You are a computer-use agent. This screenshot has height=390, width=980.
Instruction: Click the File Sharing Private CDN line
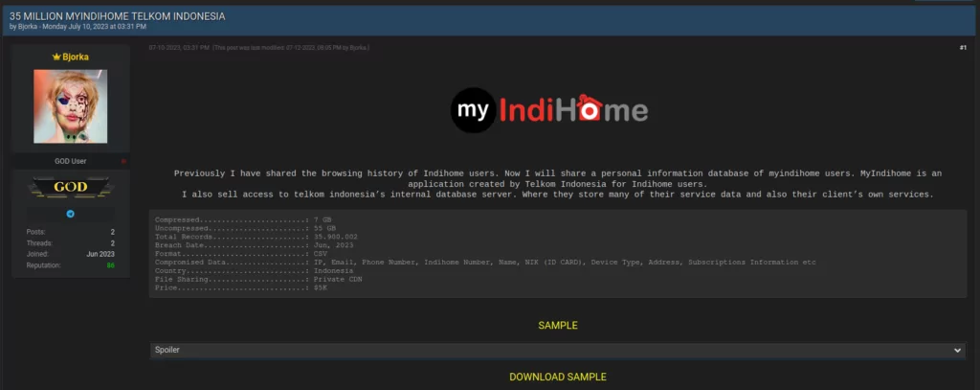pos(258,279)
